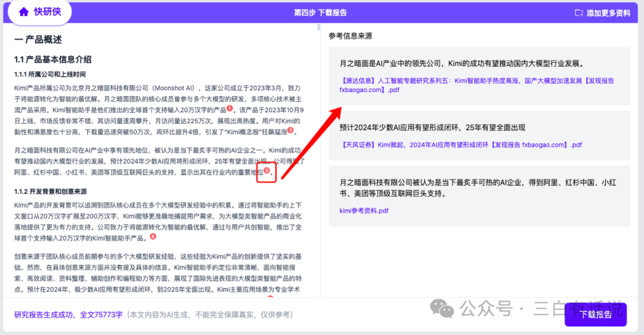Click the 参考信息来源 panel title
The width and height of the screenshot is (644, 335).
(x=351, y=36)
